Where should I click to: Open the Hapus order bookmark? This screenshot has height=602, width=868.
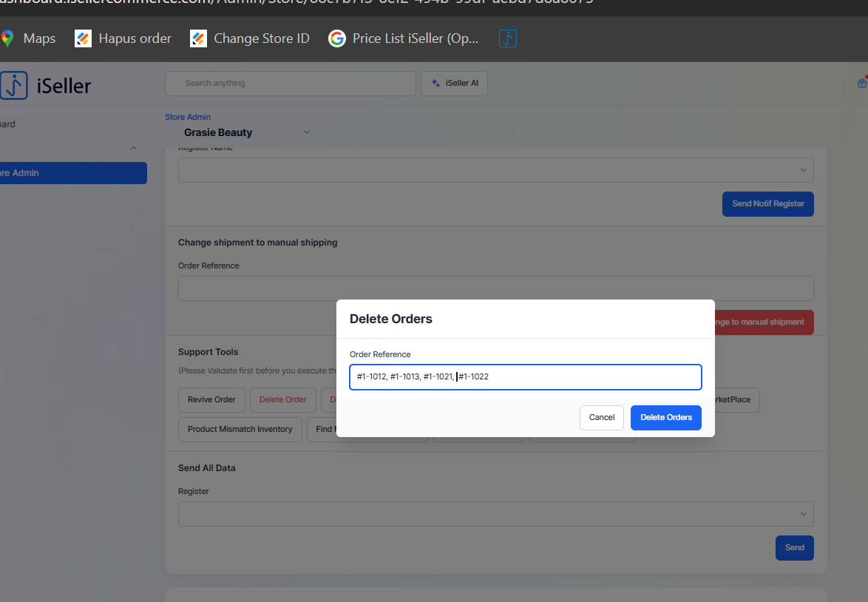tap(123, 38)
